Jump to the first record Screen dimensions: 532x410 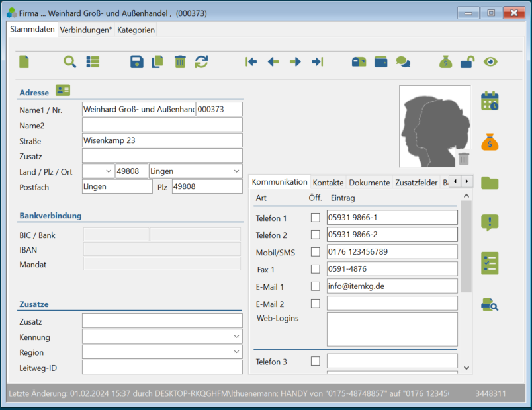coord(251,61)
